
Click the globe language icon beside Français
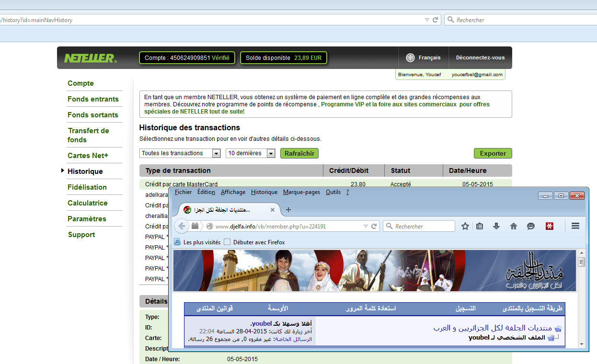[410, 57]
